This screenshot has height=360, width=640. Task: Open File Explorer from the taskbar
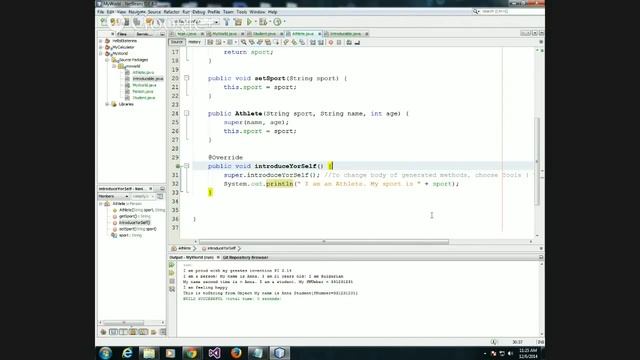click(x=149, y=353)
